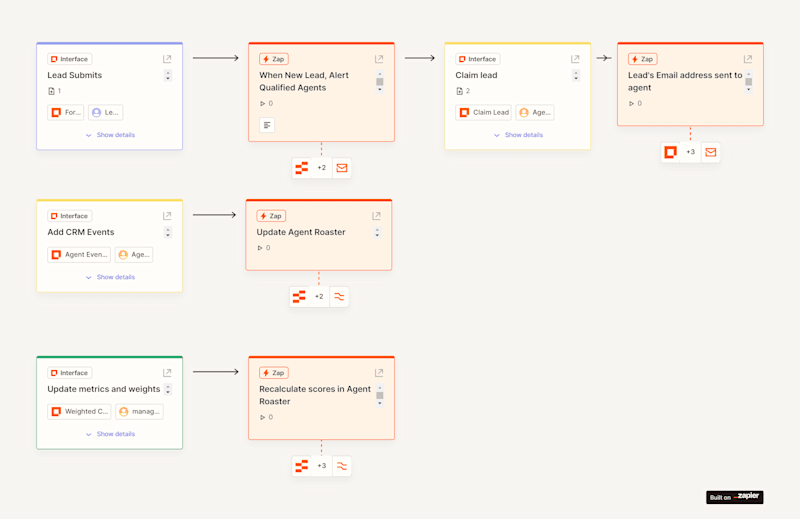Open Lead Submits card in new window
800x519 pixels.
pyautogui.click(x=167, y=59)
